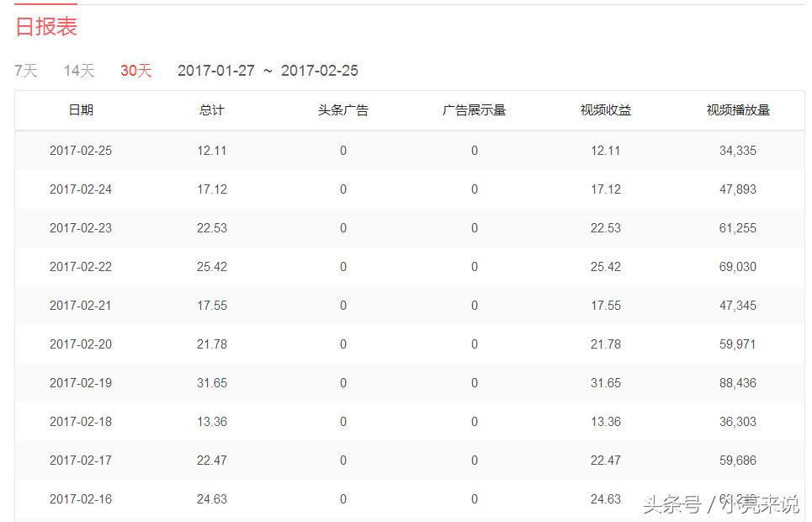Select the 30天 tab
The image size is (812, 522).
tap(135, 71)
